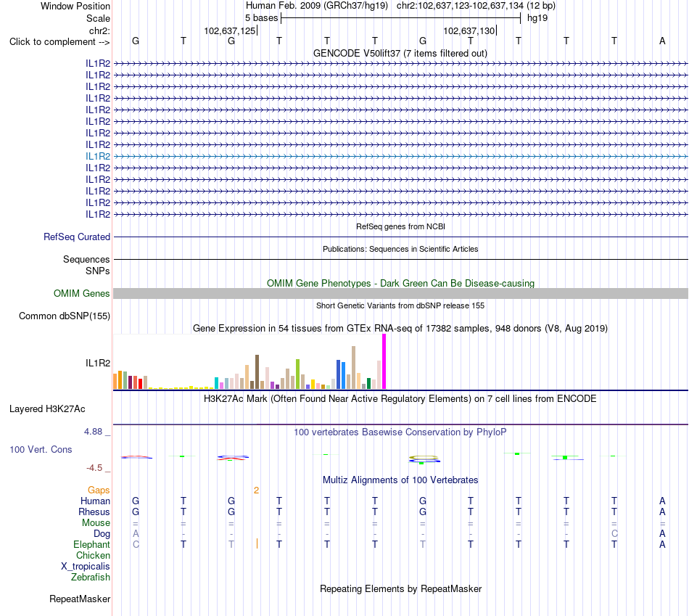689x616 pixels.
Task: Select the "Elephant" alignment row label
Action: click(91, 545)
